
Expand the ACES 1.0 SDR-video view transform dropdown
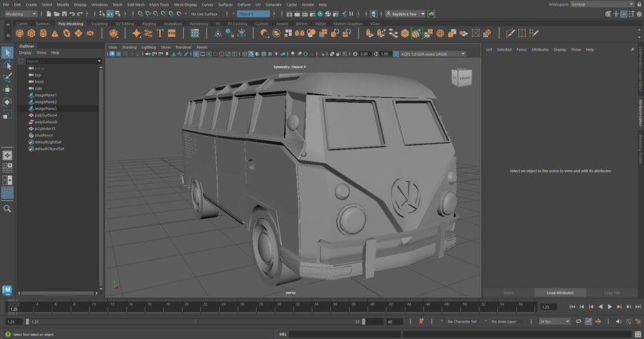click(x=432, y=54)
